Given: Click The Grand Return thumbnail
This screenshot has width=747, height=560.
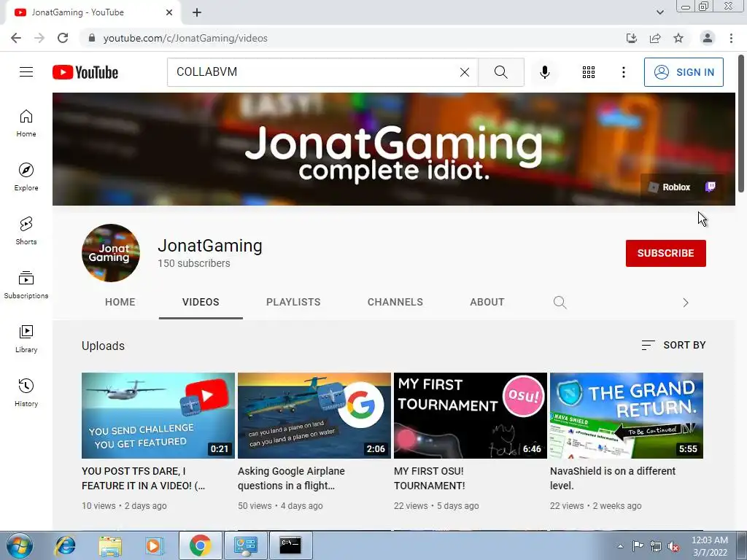Looking at the screenshot, I should [627, 416].
